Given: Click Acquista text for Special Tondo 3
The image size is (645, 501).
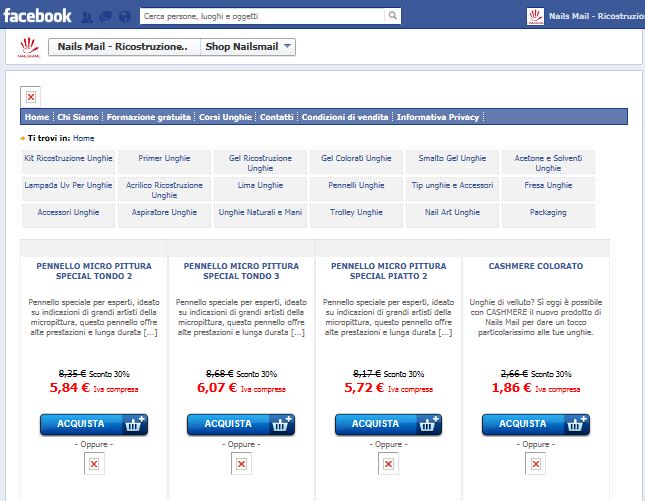Looking at the screenshot, I should tap(228, 424).
